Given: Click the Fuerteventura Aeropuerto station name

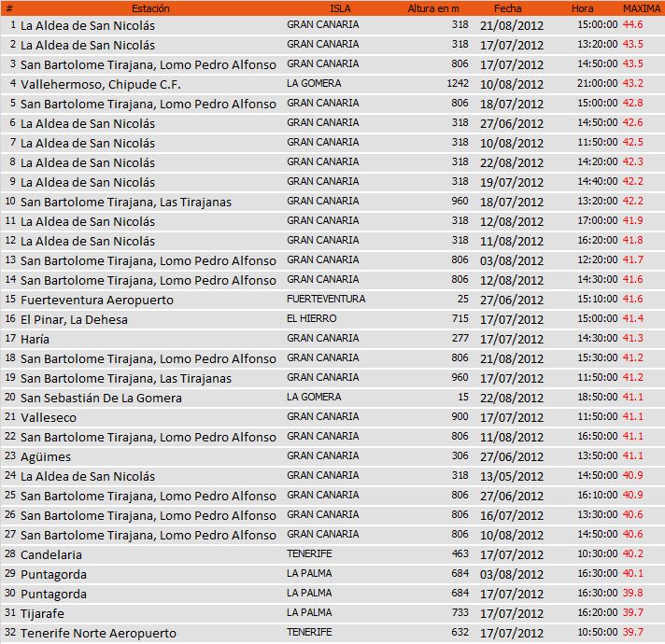Looking at the screenshot, I should (x=97, y=300).
